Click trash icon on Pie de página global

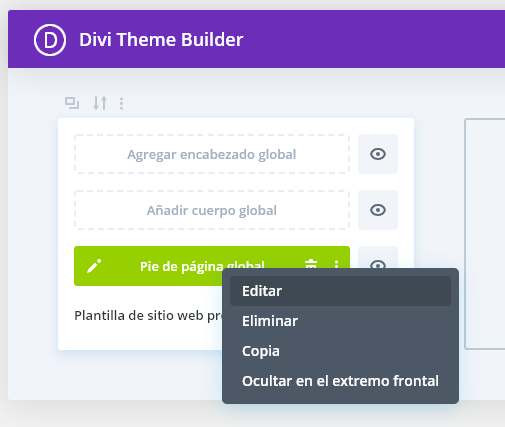point(311,264)
